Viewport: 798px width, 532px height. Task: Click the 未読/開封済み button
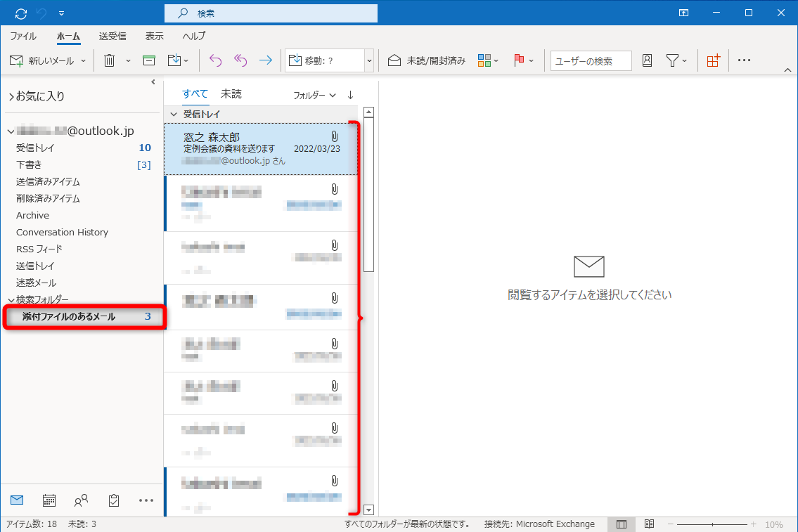coord(427,60)
